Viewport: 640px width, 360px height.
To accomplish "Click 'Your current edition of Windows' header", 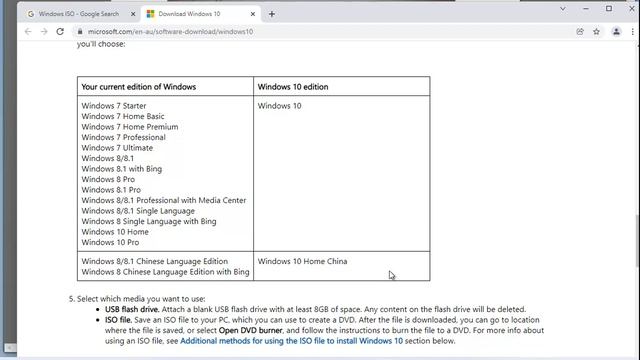I will (x=138, y=87).
